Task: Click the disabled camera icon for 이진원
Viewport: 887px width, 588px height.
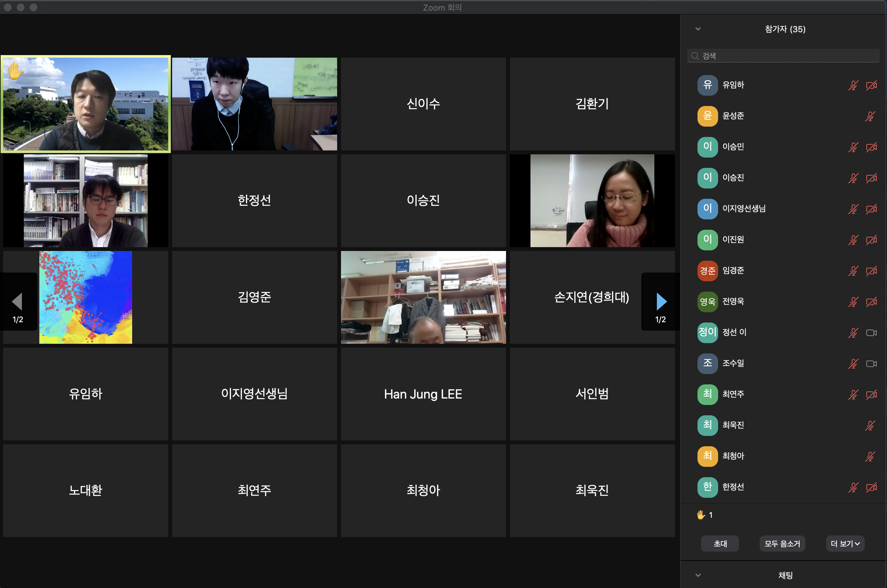Action: [871, 240]
